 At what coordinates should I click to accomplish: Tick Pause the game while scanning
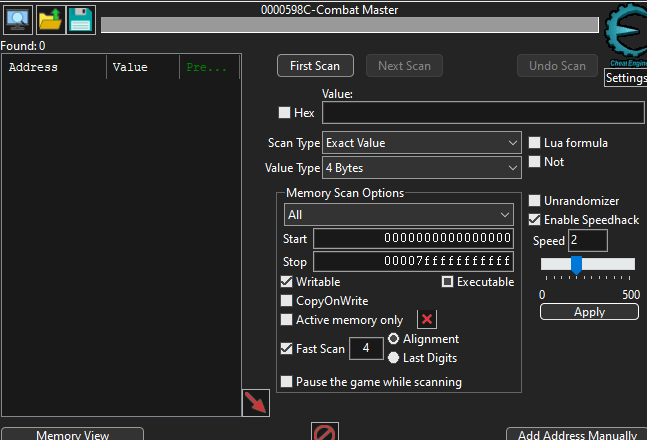(x=286, y=381)
